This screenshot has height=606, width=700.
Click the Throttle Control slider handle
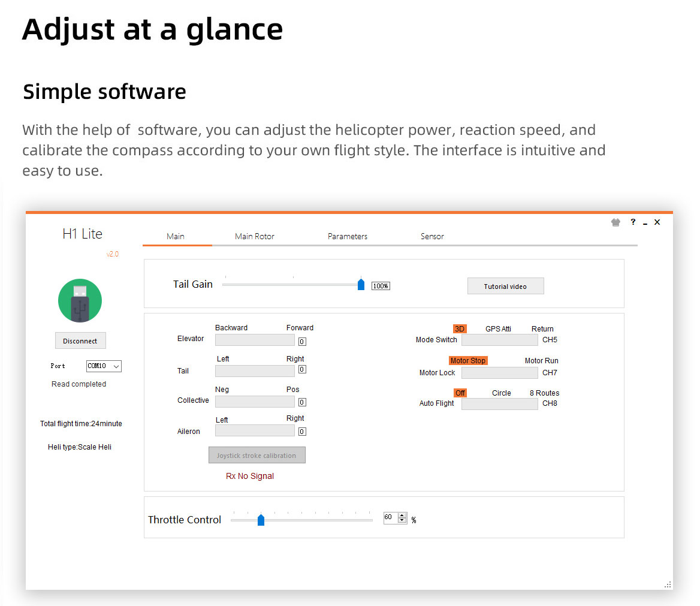261,520
